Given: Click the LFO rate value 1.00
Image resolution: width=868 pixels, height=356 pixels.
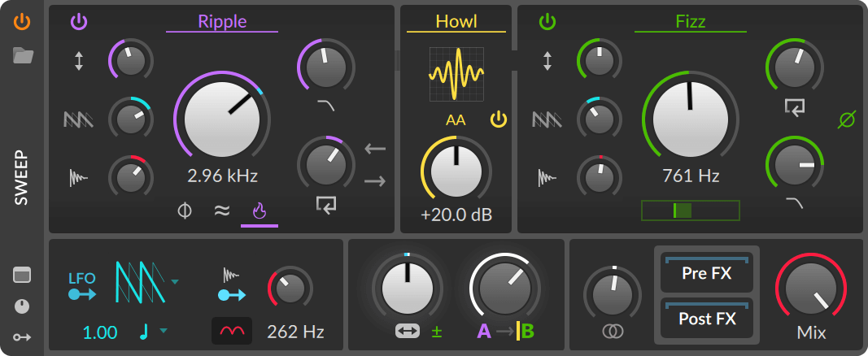Looking at the screenshot, I should [x=100, y=332].
